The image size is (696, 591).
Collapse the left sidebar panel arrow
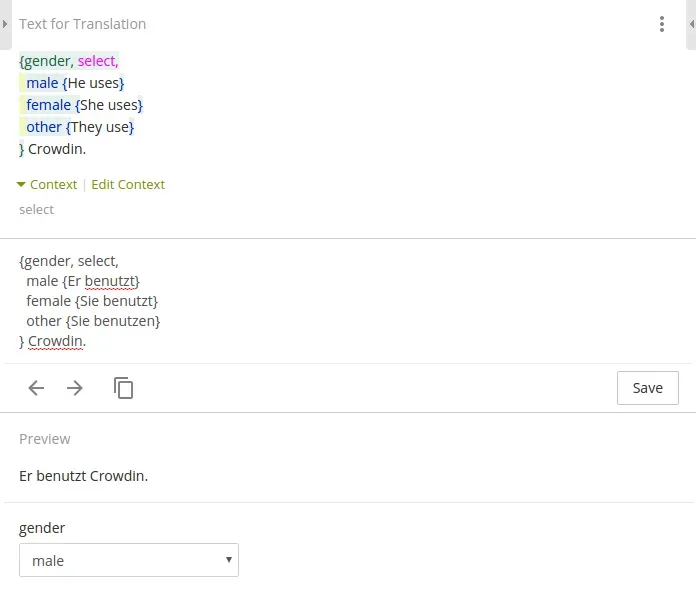5,24
